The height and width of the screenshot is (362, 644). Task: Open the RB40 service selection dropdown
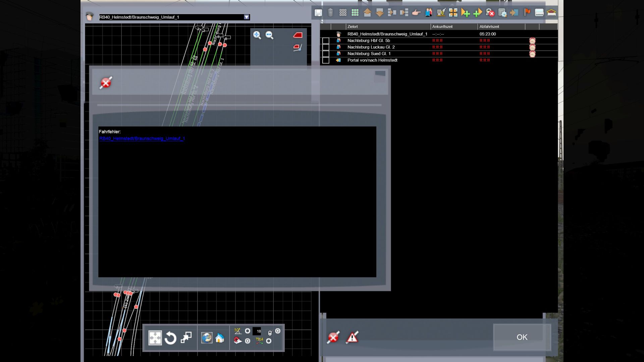[x=247, y=17]
